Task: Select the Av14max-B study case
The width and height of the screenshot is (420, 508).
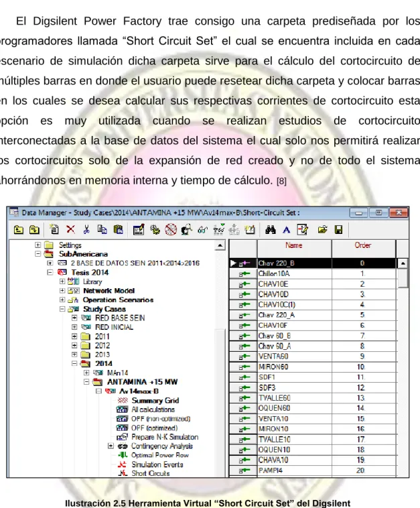Action: coord(139,391)
